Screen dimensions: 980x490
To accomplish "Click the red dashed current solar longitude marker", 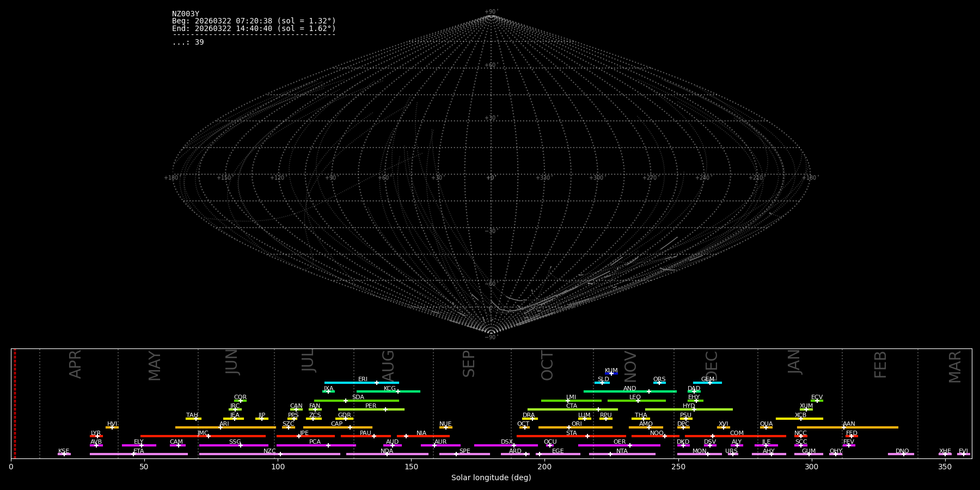I will [x=15, y=403].
